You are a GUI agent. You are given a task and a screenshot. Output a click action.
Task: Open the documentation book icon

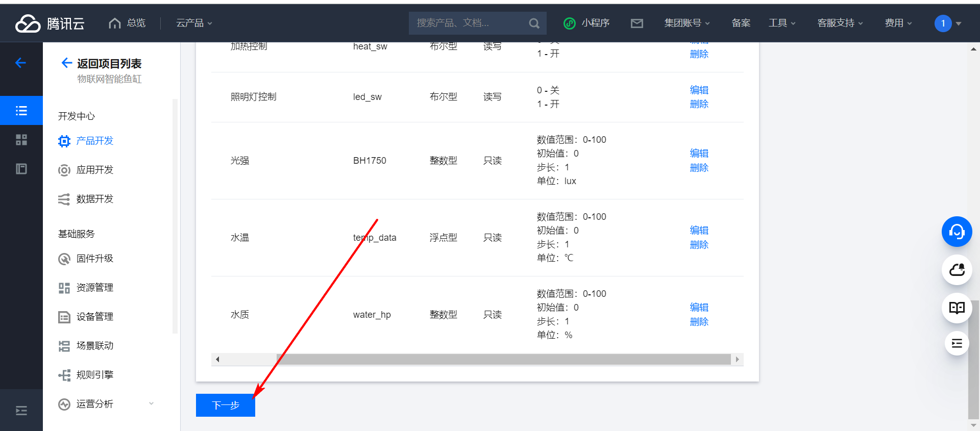(957, 308)
